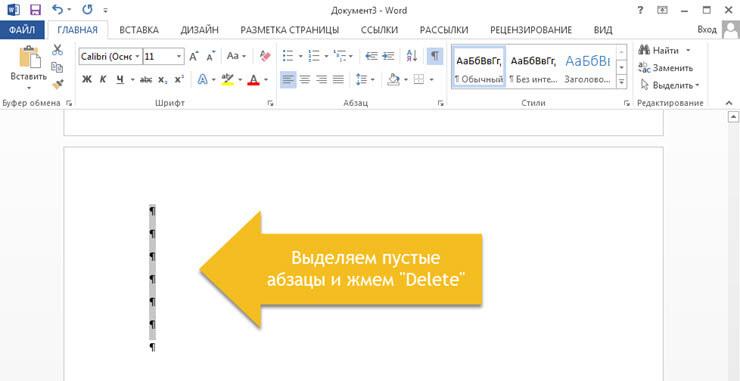Click the Вставить paste button
The width and height of the screenshot is (740, 381).
tap(29, 68)
